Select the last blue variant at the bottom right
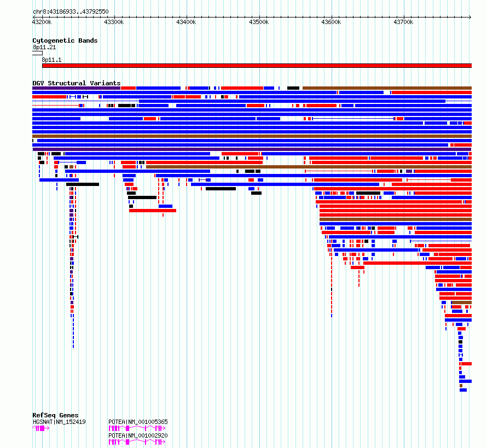Screen dimensions: 487x448 point(463,390)
